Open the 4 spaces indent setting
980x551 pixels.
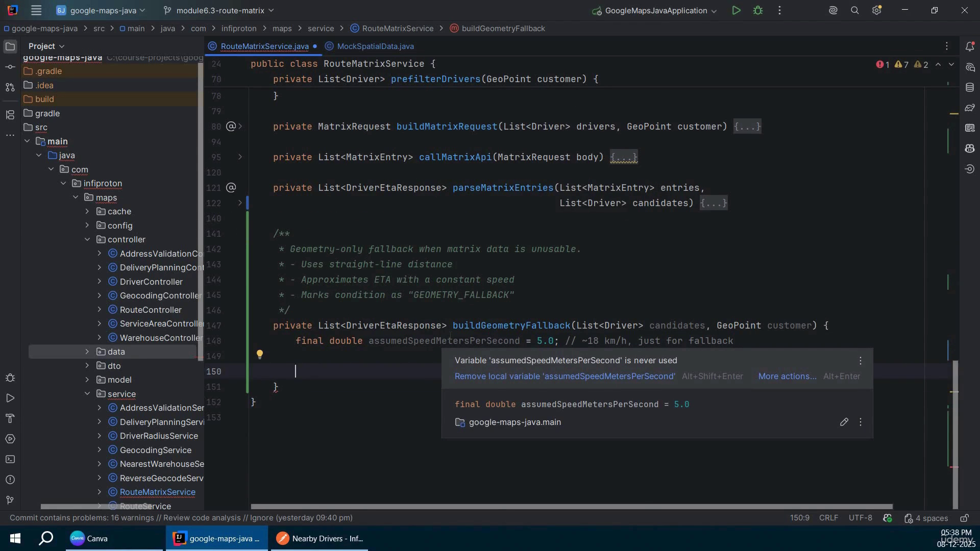pos(925,518)
